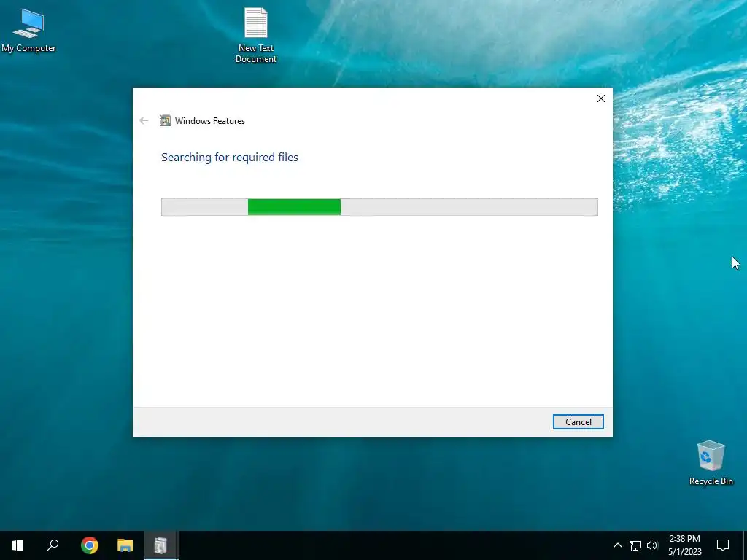Open the clock showing 2:38 PM

[684, 545]
